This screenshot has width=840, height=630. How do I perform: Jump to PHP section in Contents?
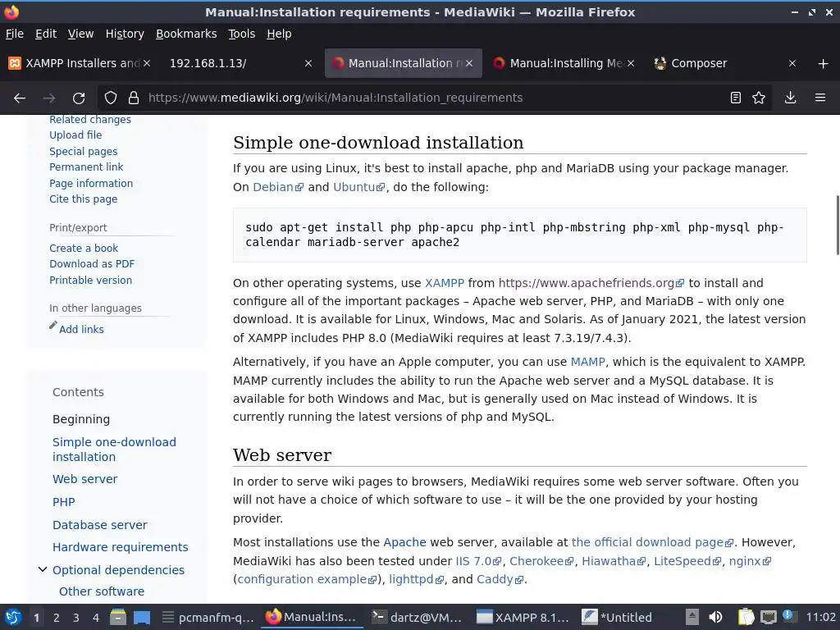64,502
